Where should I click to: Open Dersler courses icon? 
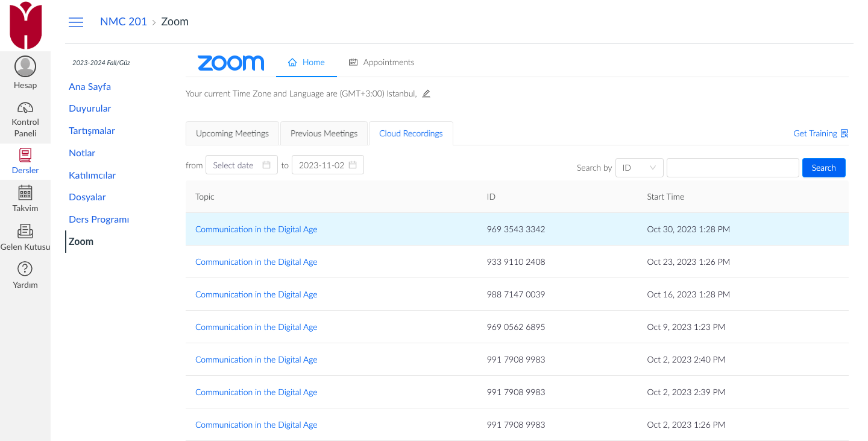point(25,155)
